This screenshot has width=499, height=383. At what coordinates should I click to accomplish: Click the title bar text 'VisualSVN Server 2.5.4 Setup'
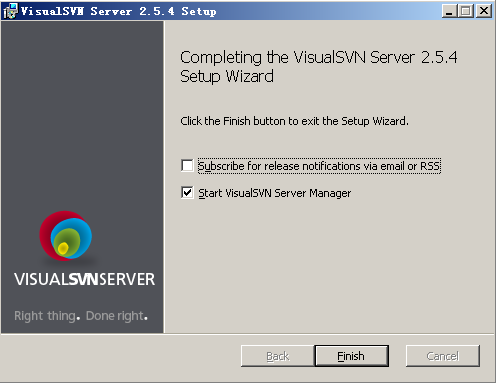119,11
